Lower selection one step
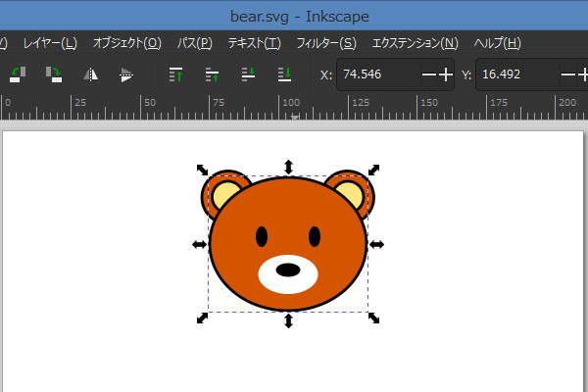Image resolution: width=588 pixels, height=392 pixels. (249, 73)
